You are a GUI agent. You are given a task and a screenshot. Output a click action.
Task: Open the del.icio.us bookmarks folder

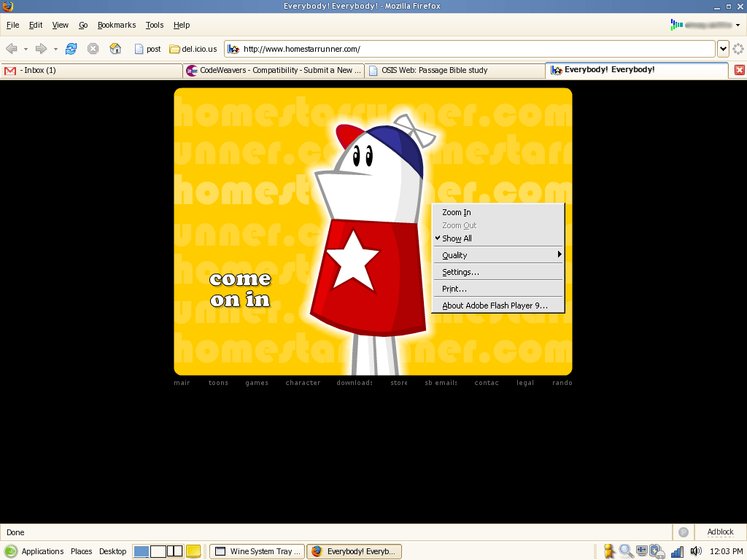point(193,49)
